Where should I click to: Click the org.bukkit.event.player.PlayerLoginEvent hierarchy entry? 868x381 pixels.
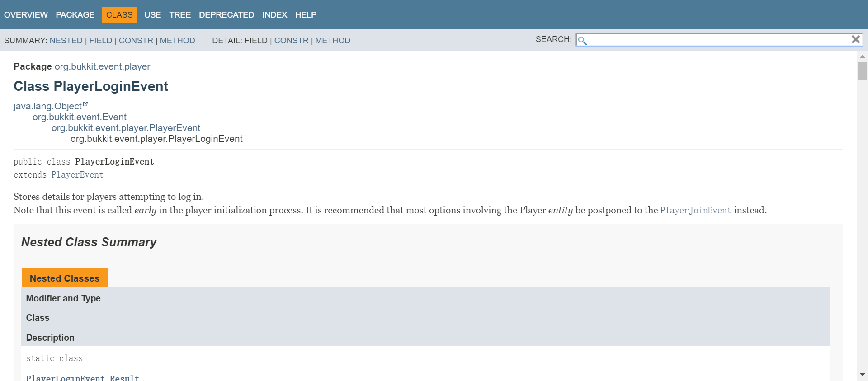click(x=156, y=139)
